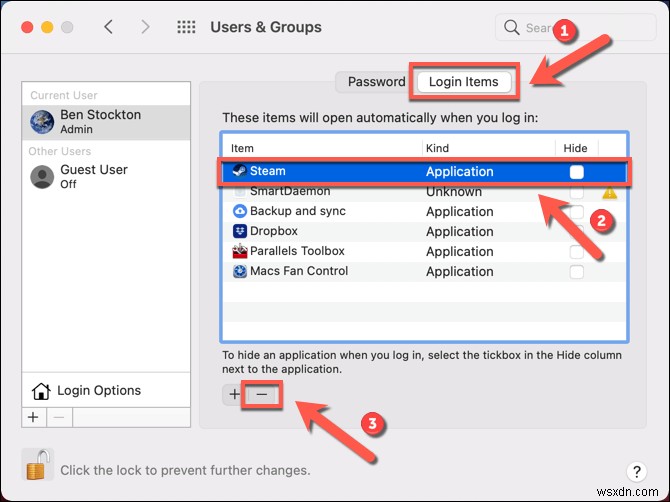670x502 pixels.
Task: Click the Guest User avatar
Action: [x=42, y=177]
